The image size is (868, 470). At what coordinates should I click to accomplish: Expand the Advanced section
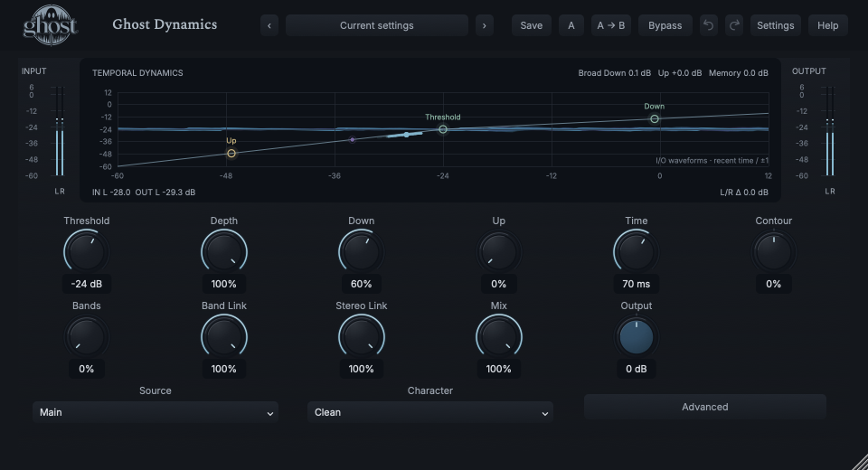704,407
